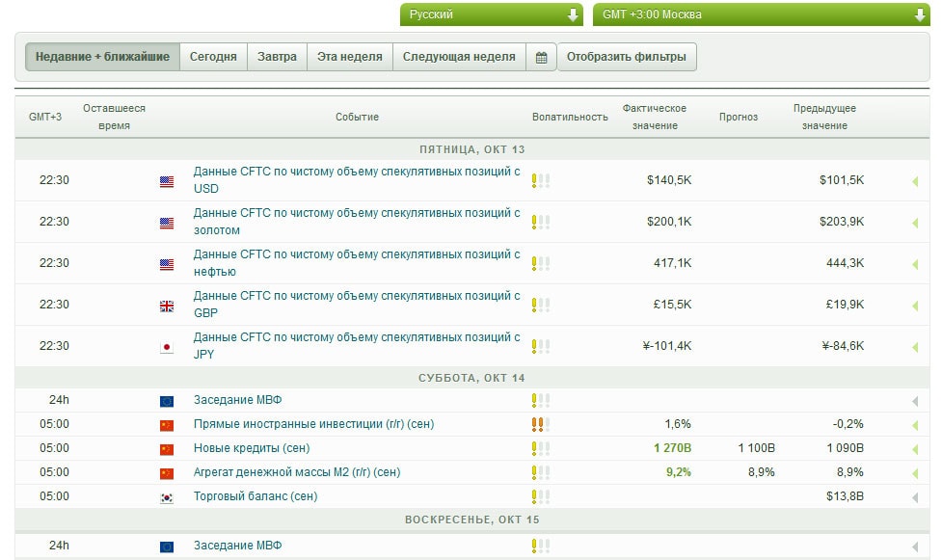Screen dimensions: 942x560
Task: Select the Следующая неделя tab
Action: 459,57
